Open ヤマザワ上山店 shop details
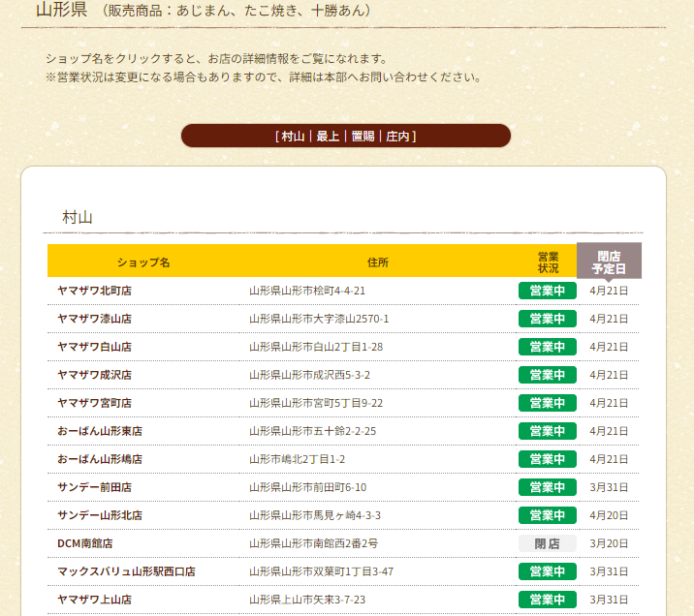694x616 pixels. coord(94,600)
